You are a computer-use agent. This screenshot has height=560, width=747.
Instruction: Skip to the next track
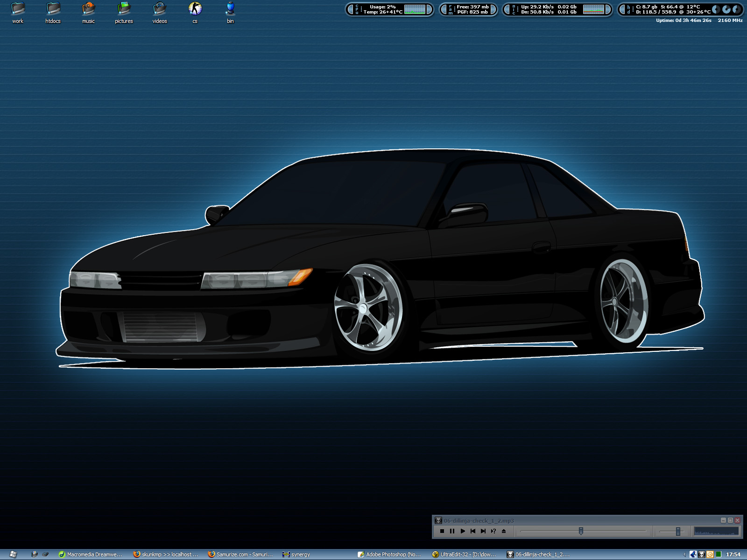click(x=483, y=531)
